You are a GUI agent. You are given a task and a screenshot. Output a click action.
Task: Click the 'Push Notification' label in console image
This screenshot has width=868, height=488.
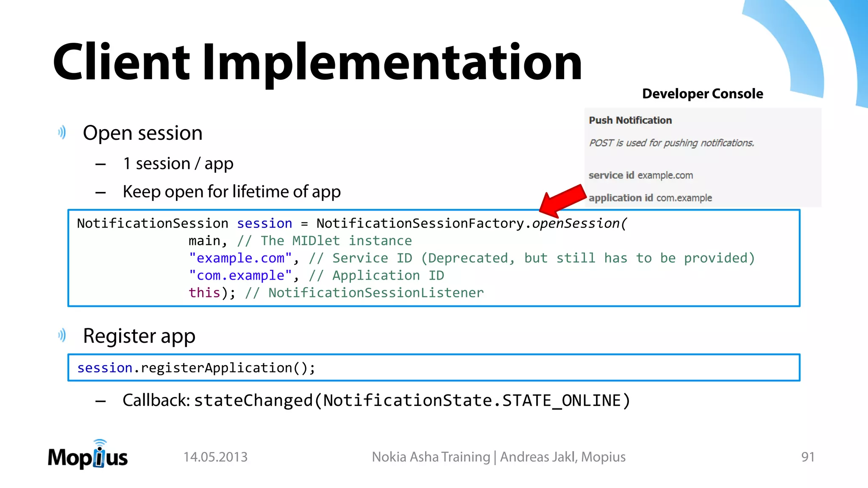click(x=630, y=120)
